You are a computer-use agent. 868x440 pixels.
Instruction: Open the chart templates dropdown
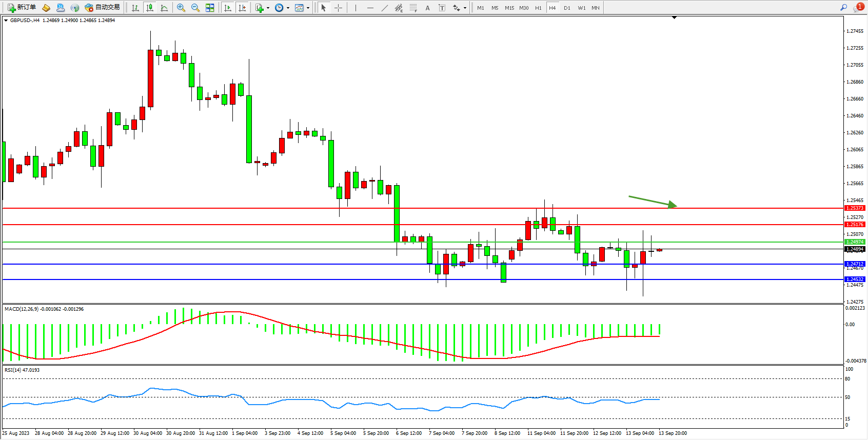pos(308,8)
